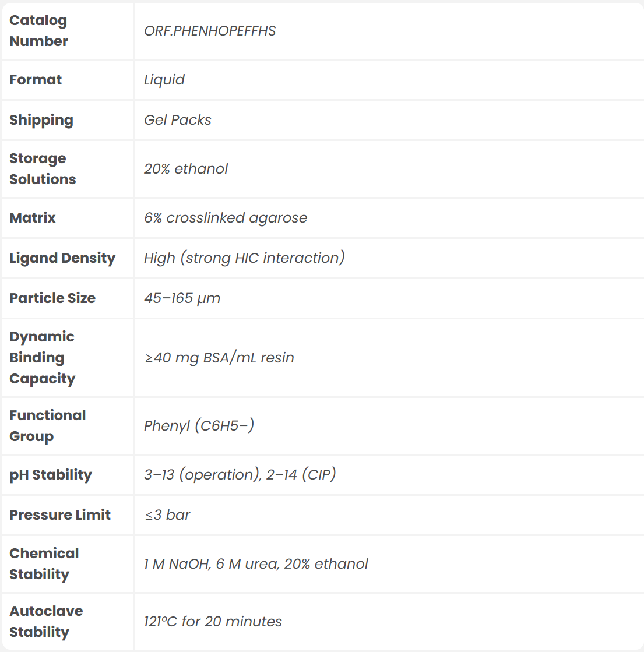Click the Gel Packs shipping value
This screenshot has height=652, width=644.
178,120
